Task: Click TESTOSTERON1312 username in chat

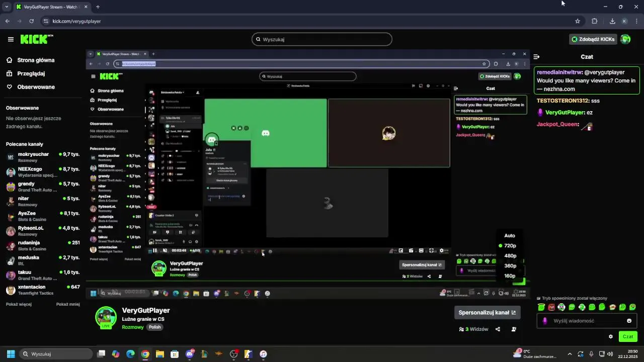Action: click(x=563, y=101)
